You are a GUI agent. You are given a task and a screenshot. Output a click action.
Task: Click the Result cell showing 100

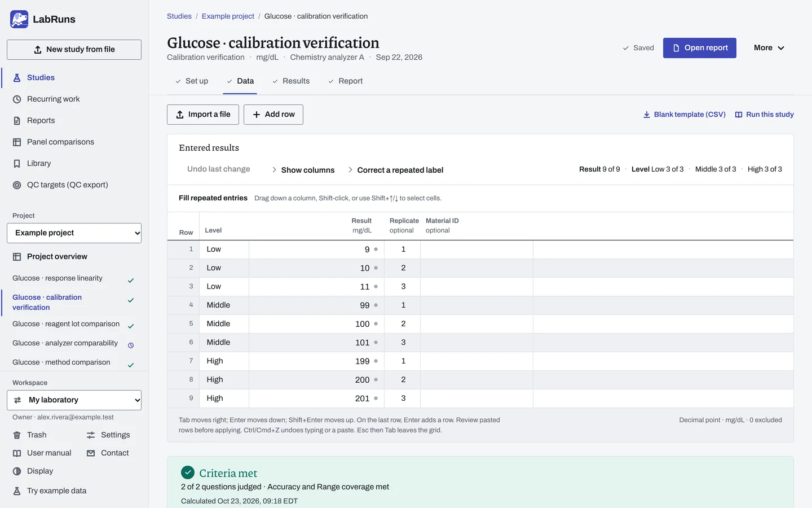pos(316,324)
